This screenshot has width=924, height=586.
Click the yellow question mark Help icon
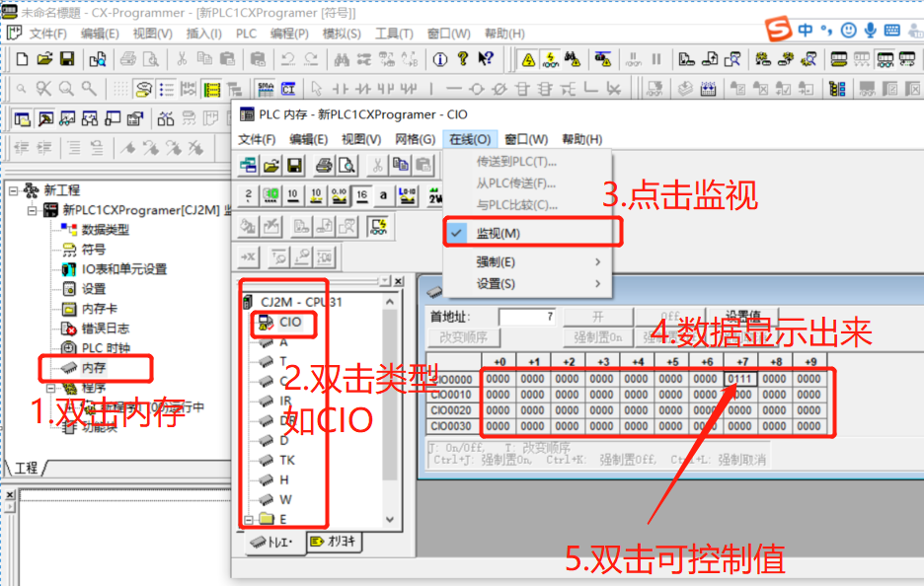[x=463, y=59]
